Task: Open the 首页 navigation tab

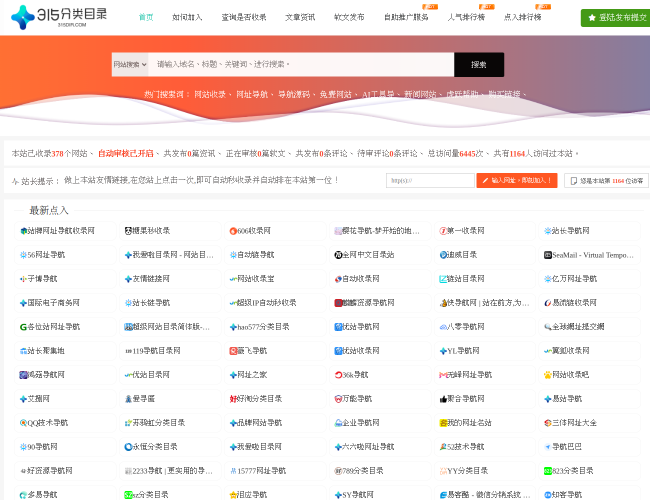Action: click(146, 17)
